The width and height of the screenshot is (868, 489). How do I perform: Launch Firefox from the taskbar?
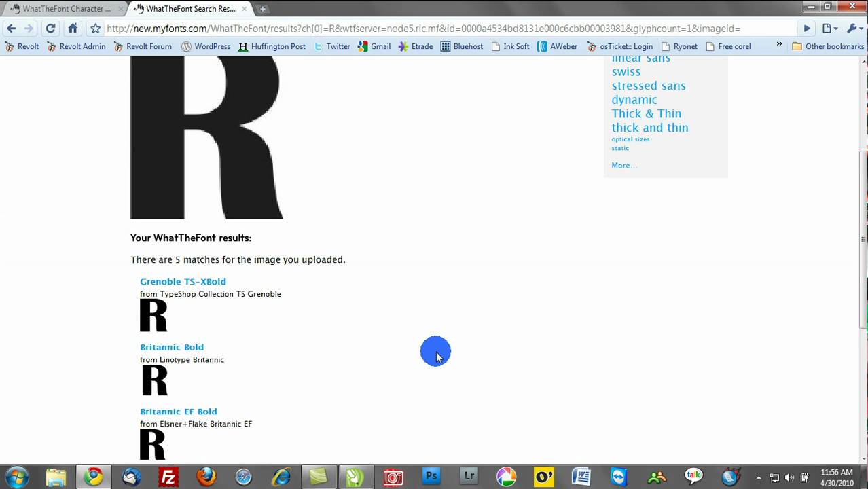(206, 477)
